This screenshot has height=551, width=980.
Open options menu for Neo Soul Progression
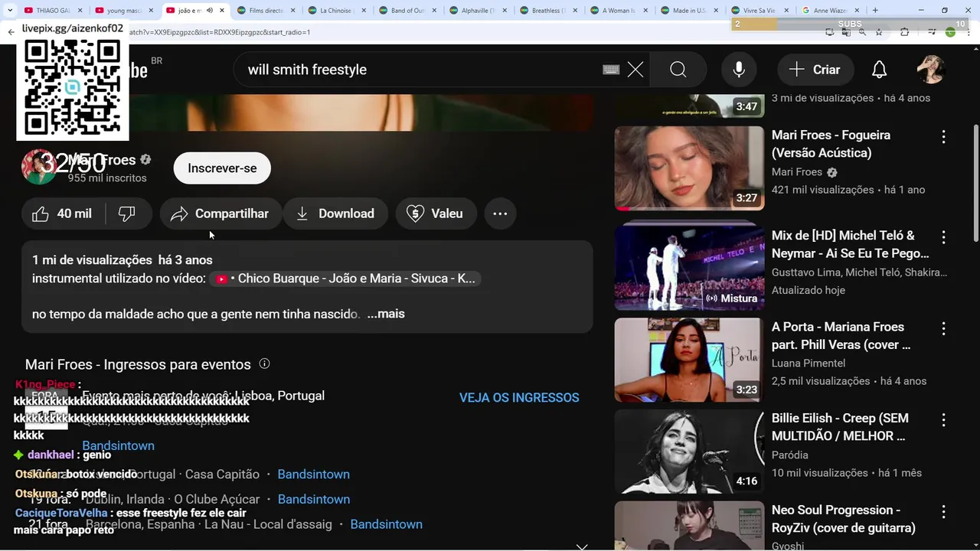(943, 512)
